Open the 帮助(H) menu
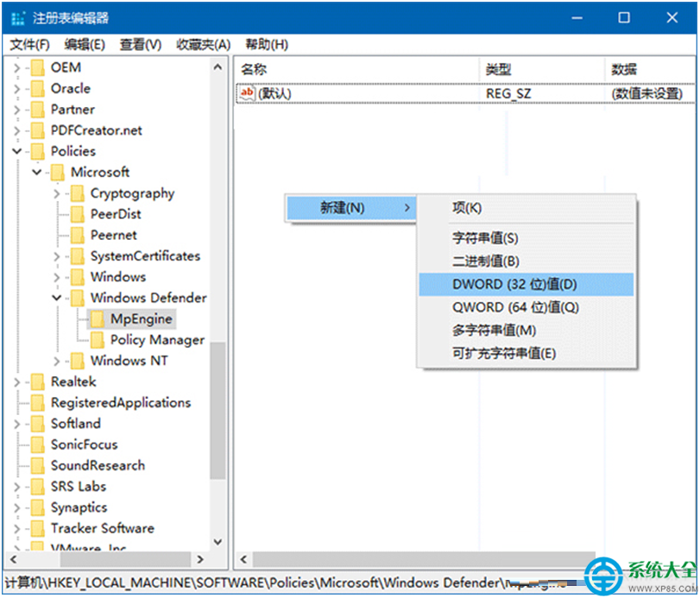Screen dimensions: 700x598 pos(267,45)
